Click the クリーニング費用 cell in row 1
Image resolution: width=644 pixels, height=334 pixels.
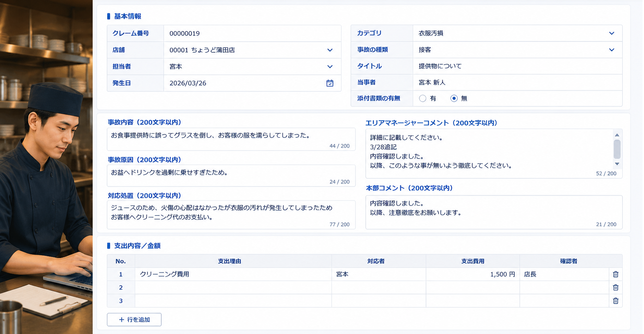coord(233,274)
